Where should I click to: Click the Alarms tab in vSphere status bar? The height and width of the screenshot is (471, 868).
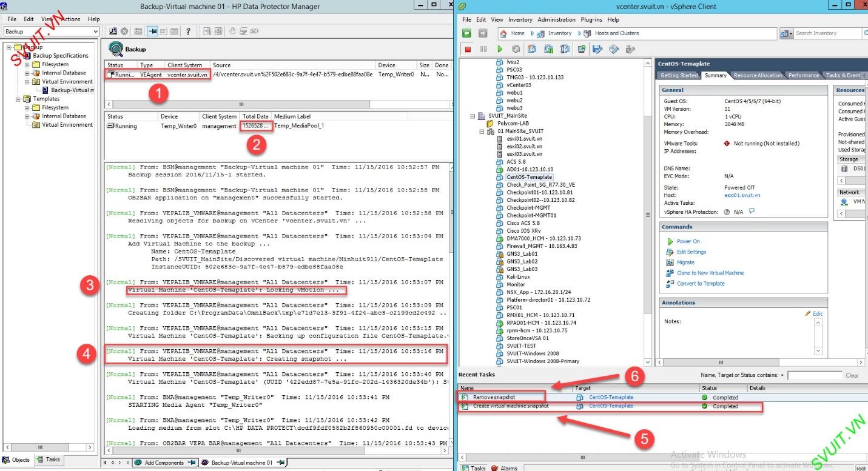point(504,468)
